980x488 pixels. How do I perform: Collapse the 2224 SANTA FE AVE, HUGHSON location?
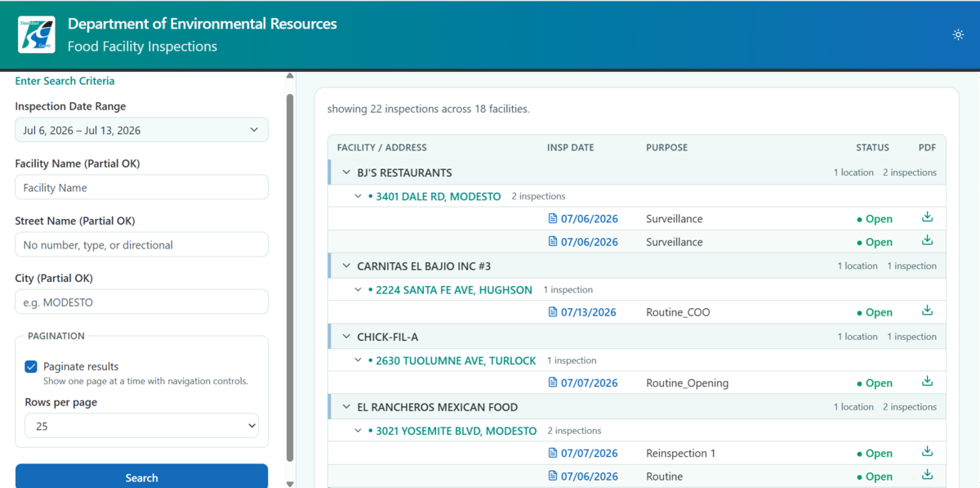pos(358,289)
